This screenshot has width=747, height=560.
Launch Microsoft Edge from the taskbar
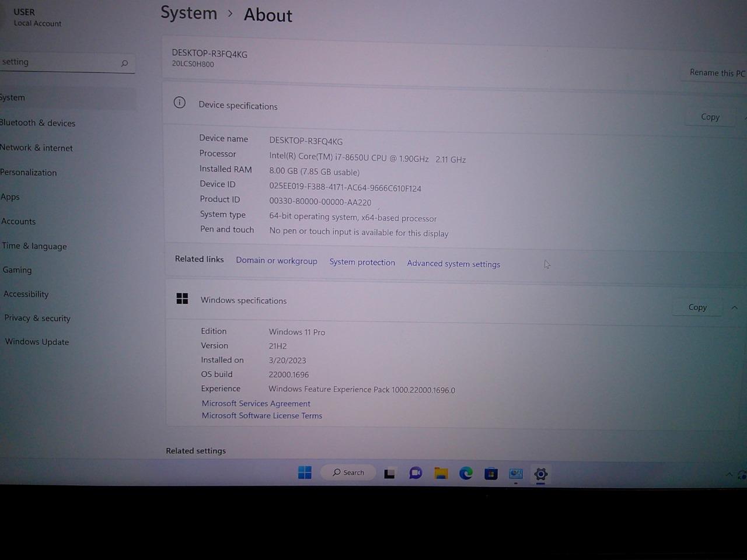click(466, 473)
